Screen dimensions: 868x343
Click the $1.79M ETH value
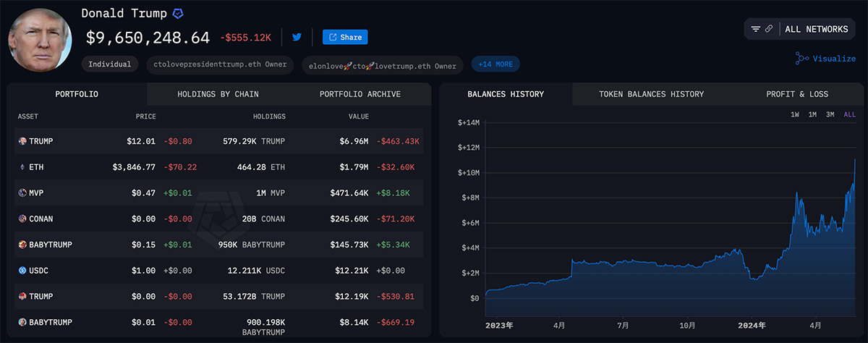(354, 167)
